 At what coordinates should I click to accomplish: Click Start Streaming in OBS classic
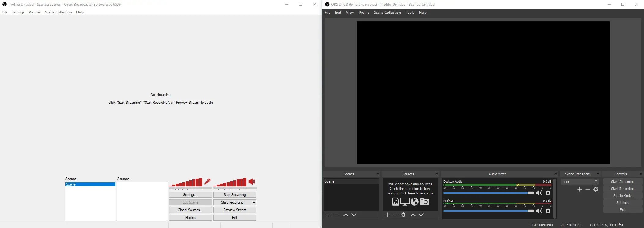coord(235,195)
